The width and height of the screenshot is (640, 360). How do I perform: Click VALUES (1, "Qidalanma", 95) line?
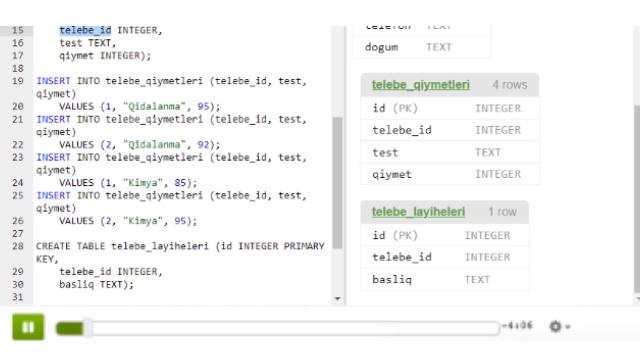pos(140,107)
